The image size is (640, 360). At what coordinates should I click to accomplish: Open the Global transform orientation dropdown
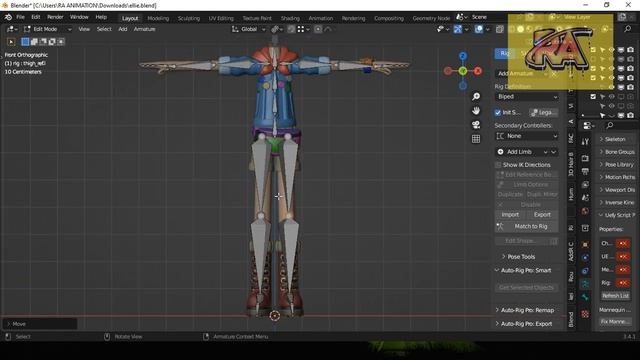coord(249,29)
